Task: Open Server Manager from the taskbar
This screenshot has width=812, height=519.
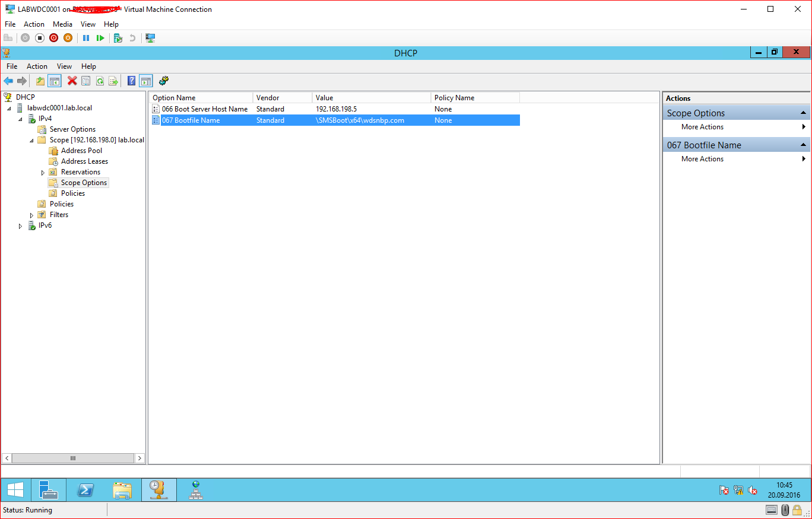Action: tap(49, 490)
